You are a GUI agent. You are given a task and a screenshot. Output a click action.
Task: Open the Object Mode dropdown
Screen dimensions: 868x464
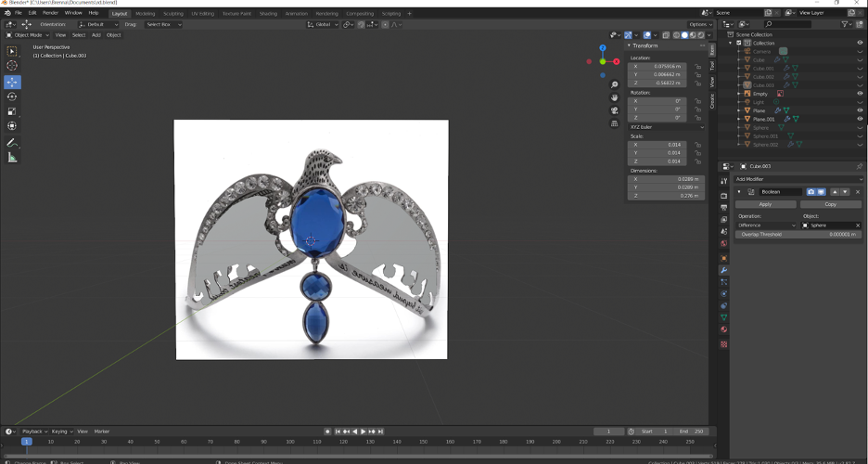pos(27,35)
